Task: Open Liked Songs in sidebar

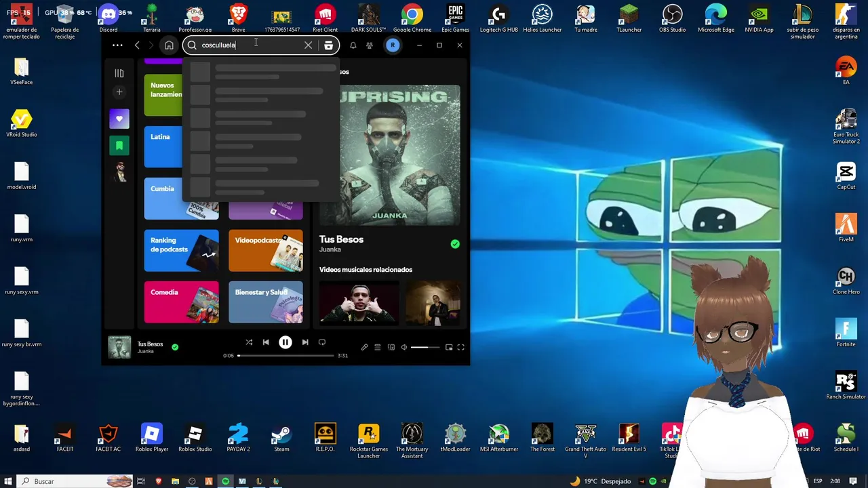Action: click(119, 119)
